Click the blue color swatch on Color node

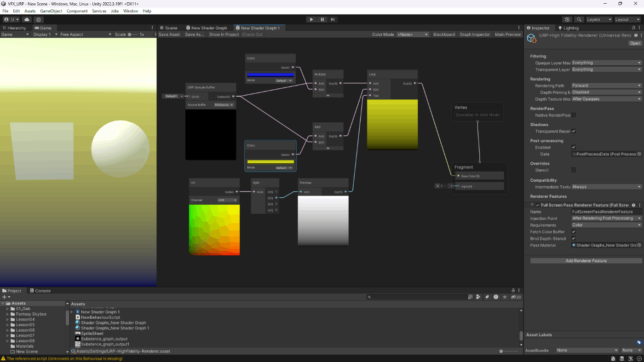coord(270,75)
